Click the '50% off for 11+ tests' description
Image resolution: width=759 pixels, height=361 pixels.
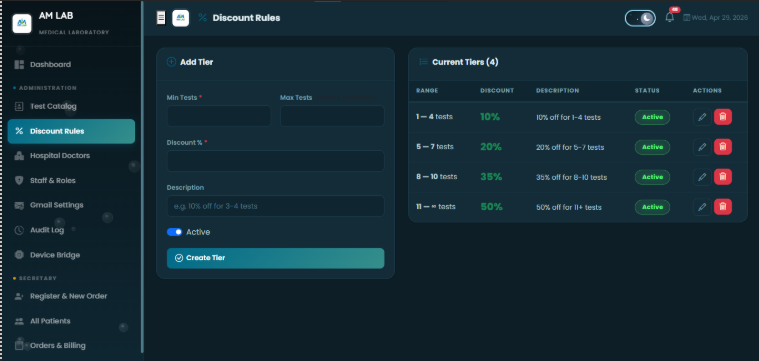(569, 208)
